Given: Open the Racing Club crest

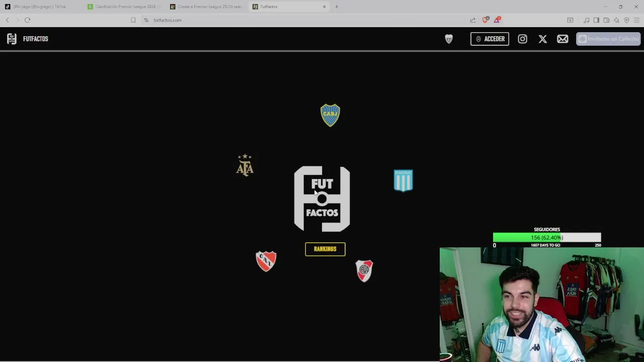Looking at the screenshot, I should coord(403,180).
